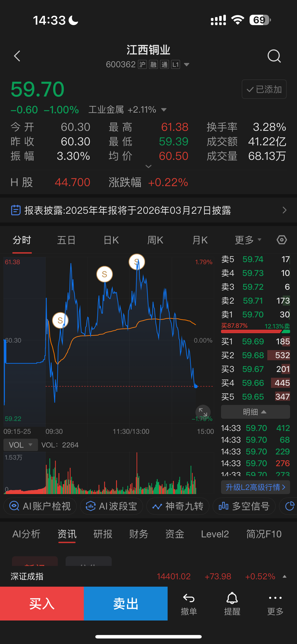
Task: Open 资金 capital flow tab
Action: tap(175, 534)
